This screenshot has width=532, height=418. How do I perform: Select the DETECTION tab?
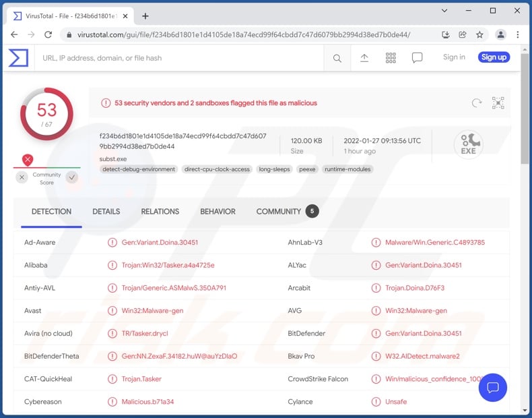[x=51, y=212]
